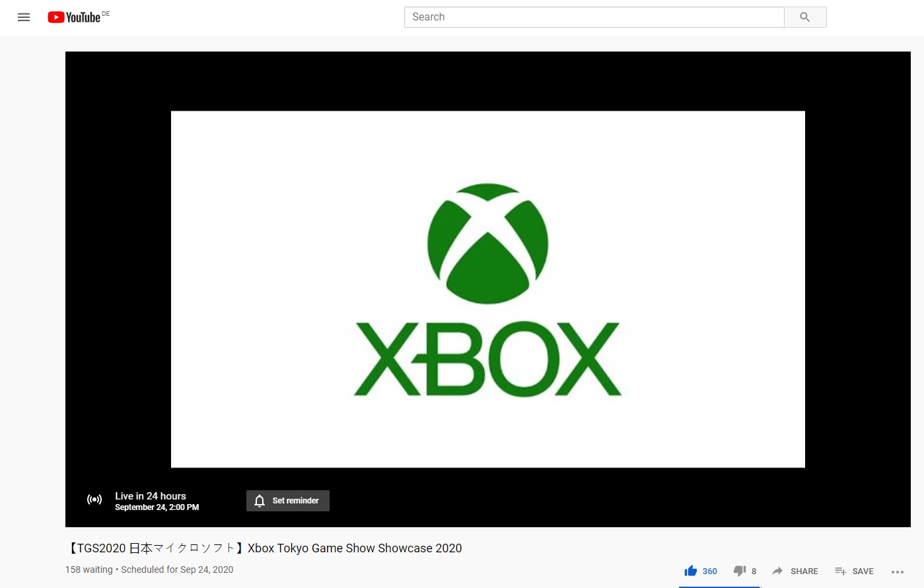Viewport: 924px width, 588px height.
Task: Save video to a playlist
Action: 854,571
